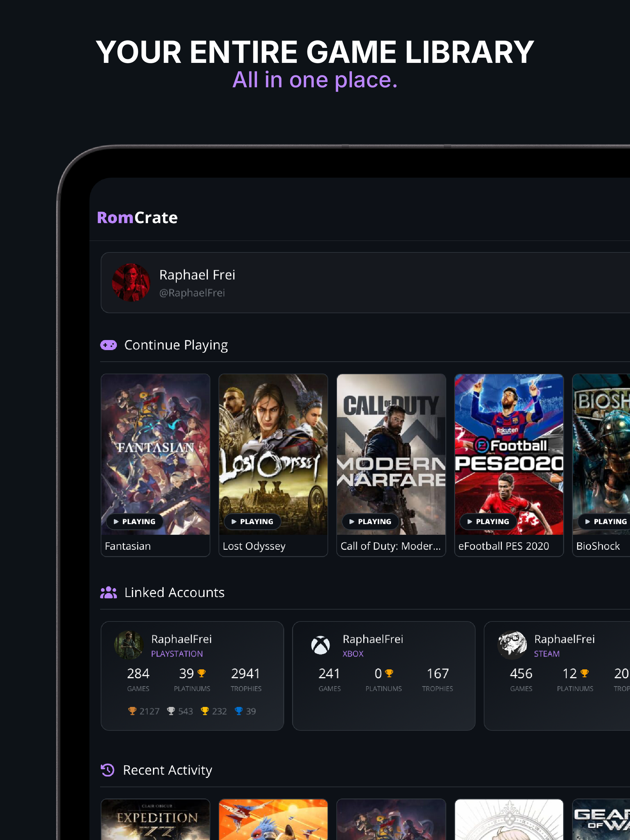The image size is (630, 840).
Task: Click the Recent Activity history icon
Action: point(108,770)
